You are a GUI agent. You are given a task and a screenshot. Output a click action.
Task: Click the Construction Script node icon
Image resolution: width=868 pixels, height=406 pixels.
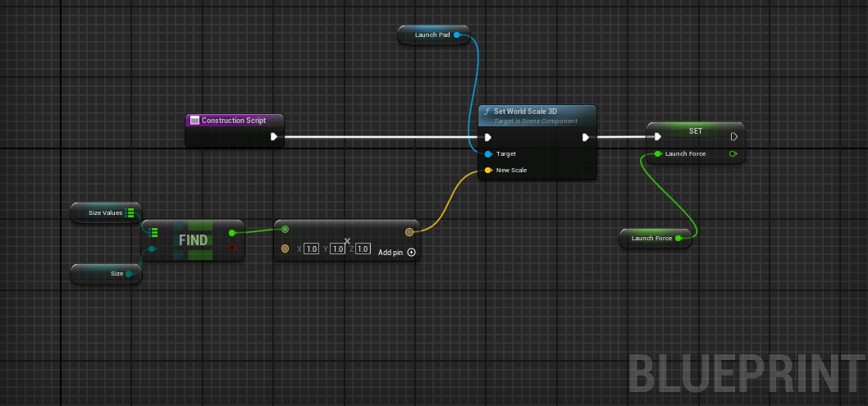pos(194,121)
